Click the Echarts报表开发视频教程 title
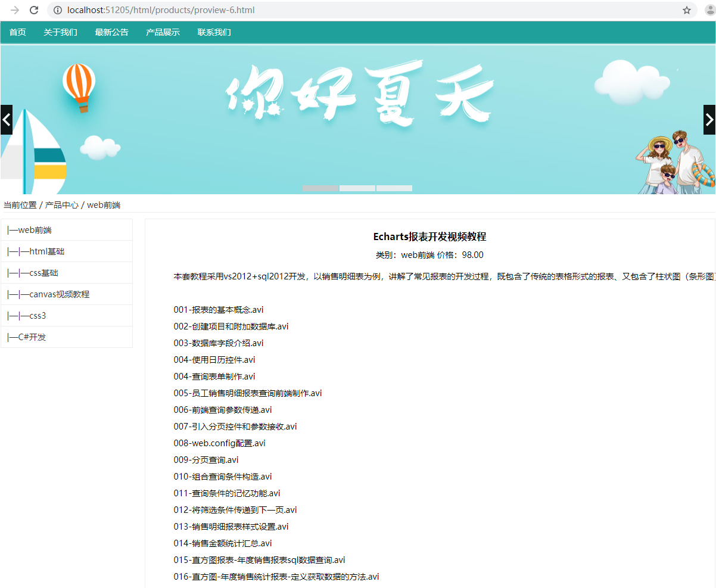Image resolution: width=716 pixels, height=588 pixels. click(x=429, y=237)
